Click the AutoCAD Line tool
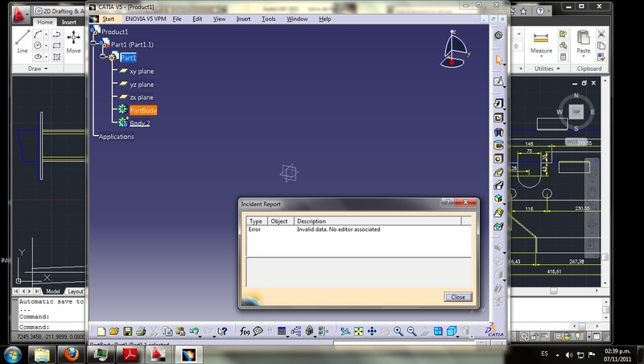 tap(22, 40)
